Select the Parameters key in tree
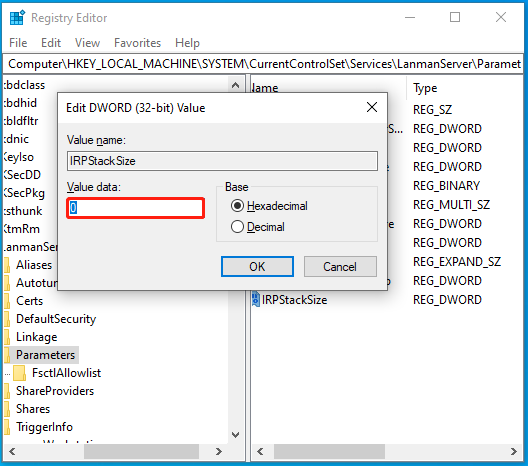Viewport: 528px width, 466px height. 45,355
